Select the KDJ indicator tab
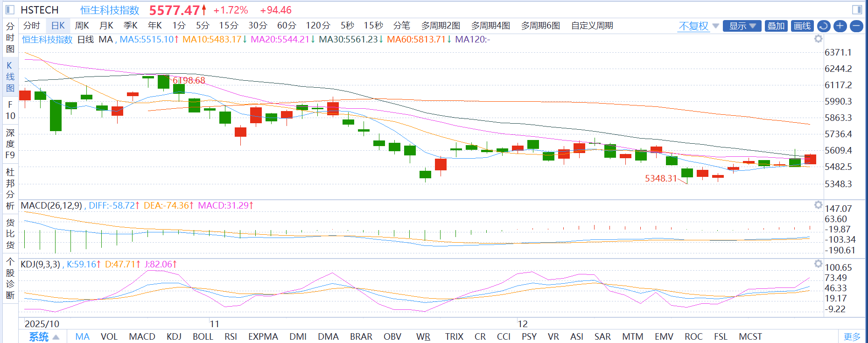 point(174,337)
